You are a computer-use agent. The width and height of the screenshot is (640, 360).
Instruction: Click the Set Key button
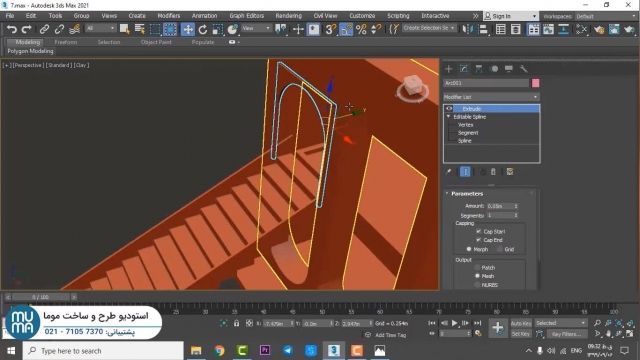point(521,334)
